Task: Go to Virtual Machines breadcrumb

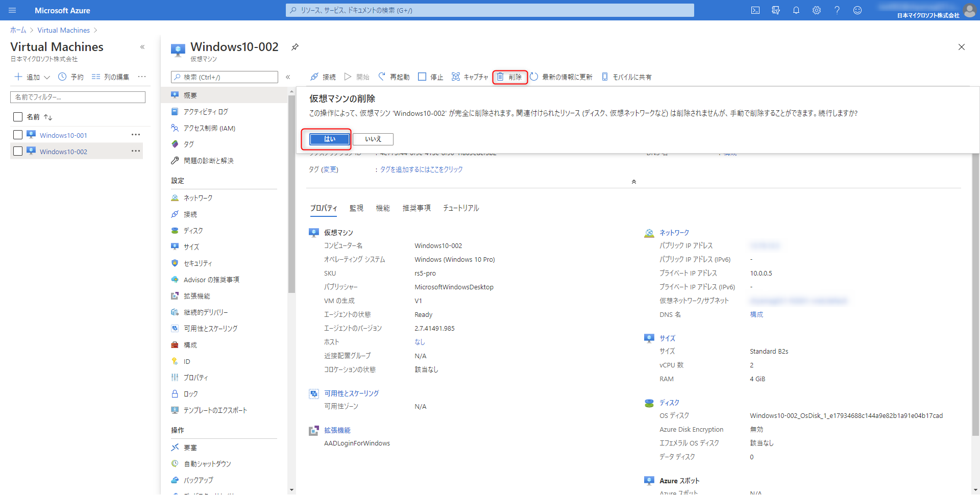Action: pos(63,30)
